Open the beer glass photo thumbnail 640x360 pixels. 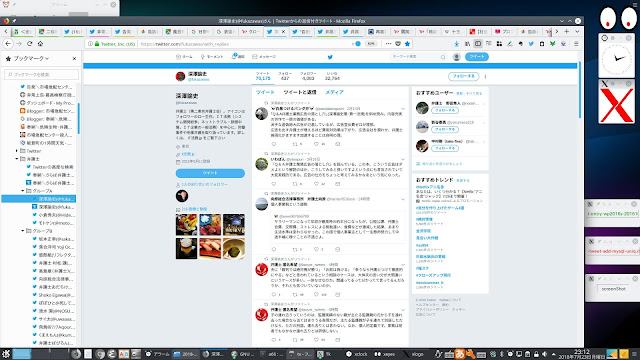[187, 248]
